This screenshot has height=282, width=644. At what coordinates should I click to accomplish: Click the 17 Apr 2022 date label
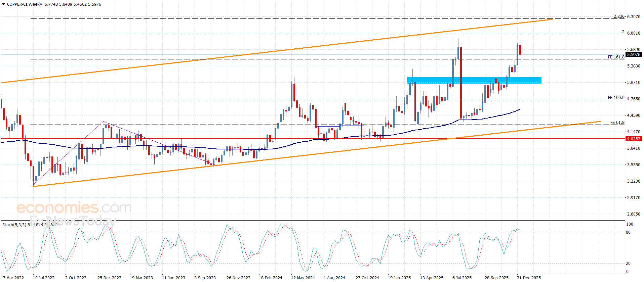click(x=12, y=278)
